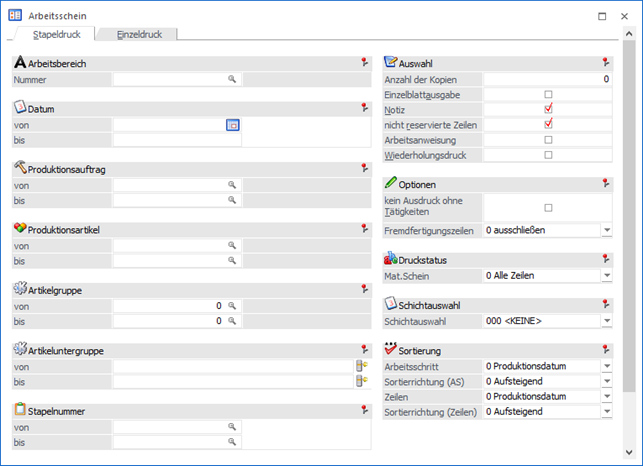Screen dimensions: 643x466
Task: Click the search icon in Artikelgruppe von field
Action: [x=231, y=305]
